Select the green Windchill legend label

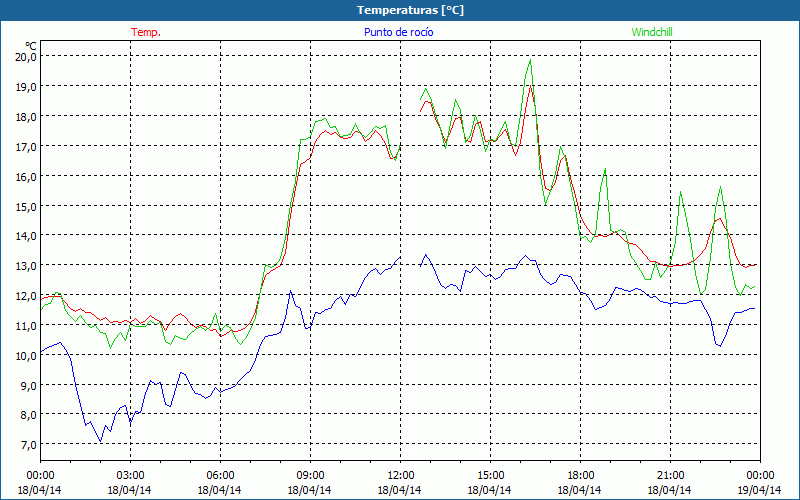[x=652, y=32]
